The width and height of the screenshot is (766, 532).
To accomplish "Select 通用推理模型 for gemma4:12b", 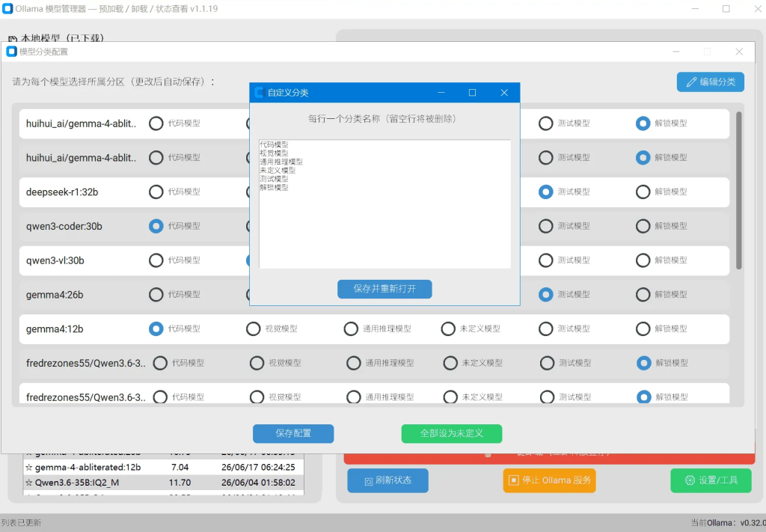I will [x=351, y=328].
